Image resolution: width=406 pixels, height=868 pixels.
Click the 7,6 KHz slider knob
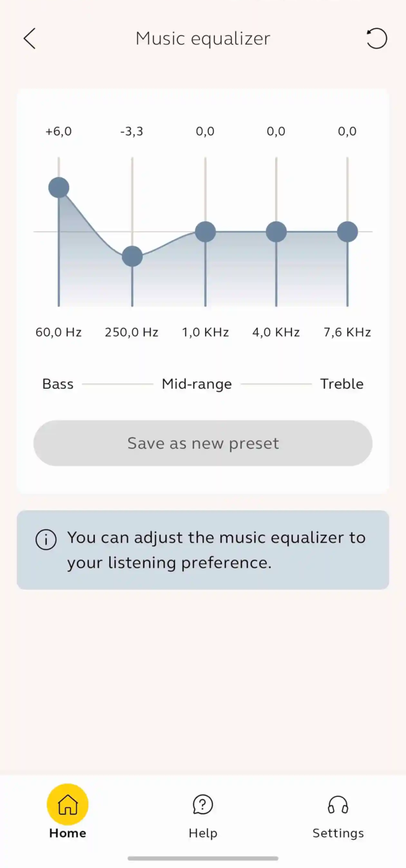click(x=347, y=232)
